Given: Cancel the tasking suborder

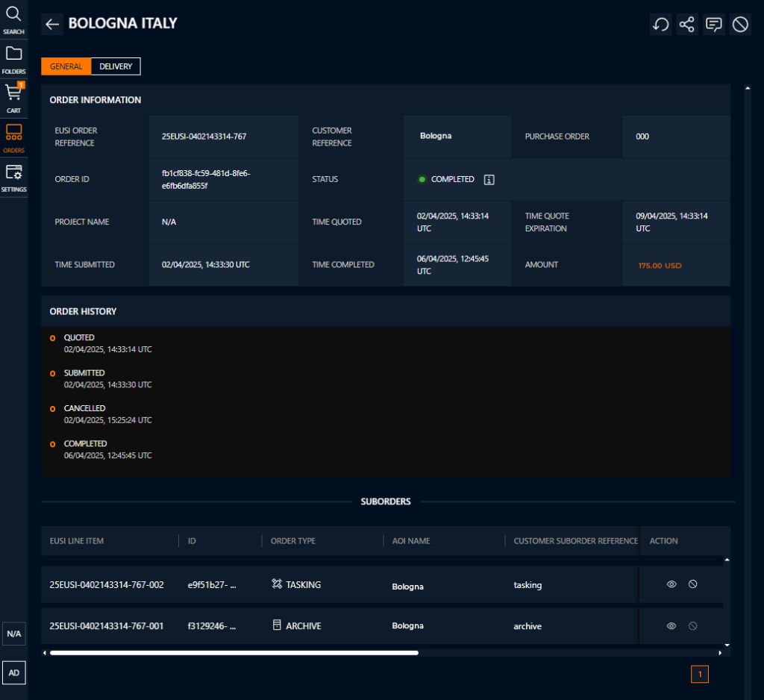Looking at the screenshot, I should point(692,584).
